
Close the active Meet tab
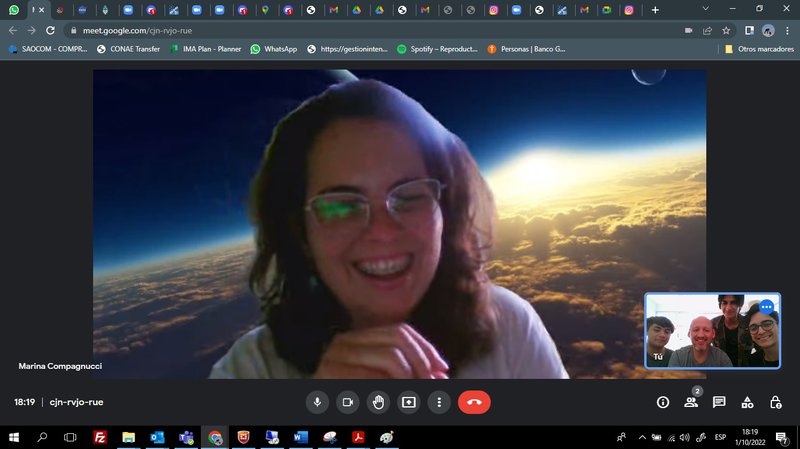42,10
